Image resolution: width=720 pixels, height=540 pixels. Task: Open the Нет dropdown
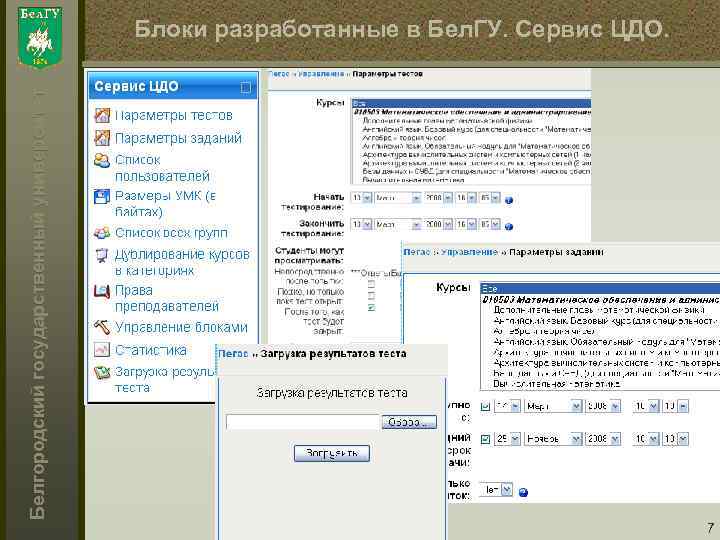pos(496,490)
